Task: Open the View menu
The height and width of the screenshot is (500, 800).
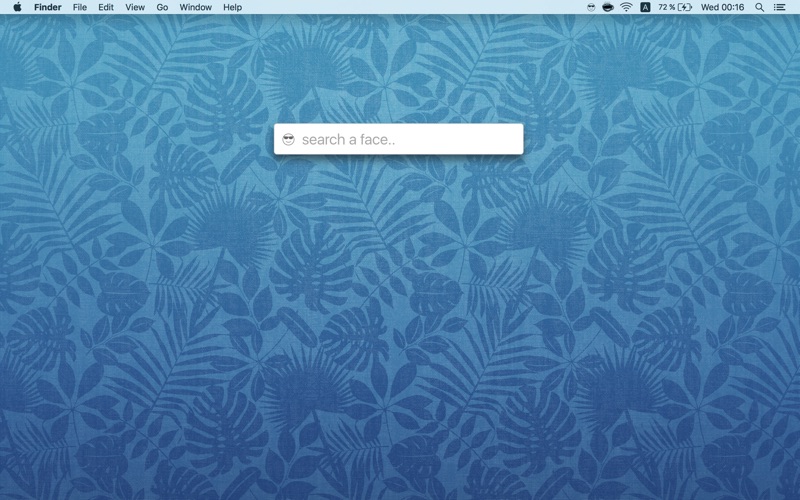Action: 135,7
